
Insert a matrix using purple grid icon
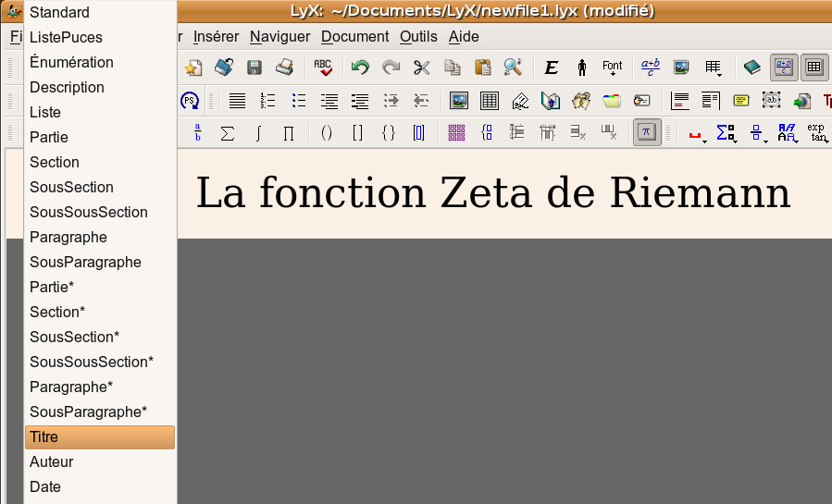pos(456,133)
